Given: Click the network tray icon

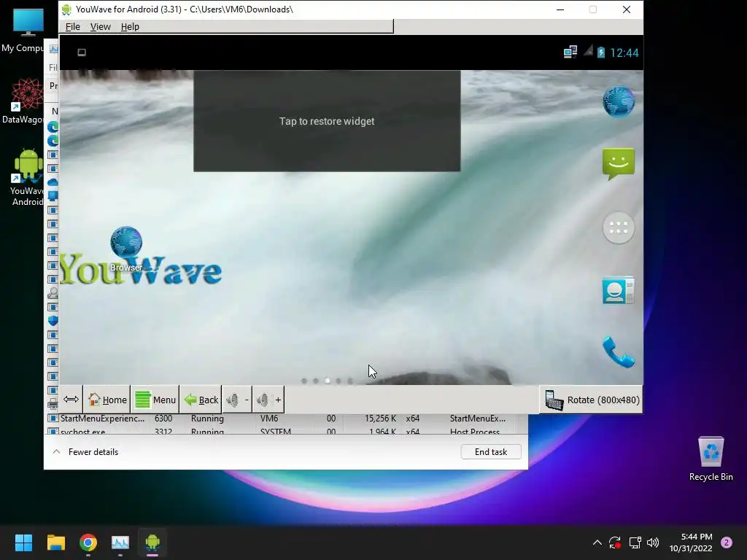Looking at the screenshot, I should (x=635, y=542).
